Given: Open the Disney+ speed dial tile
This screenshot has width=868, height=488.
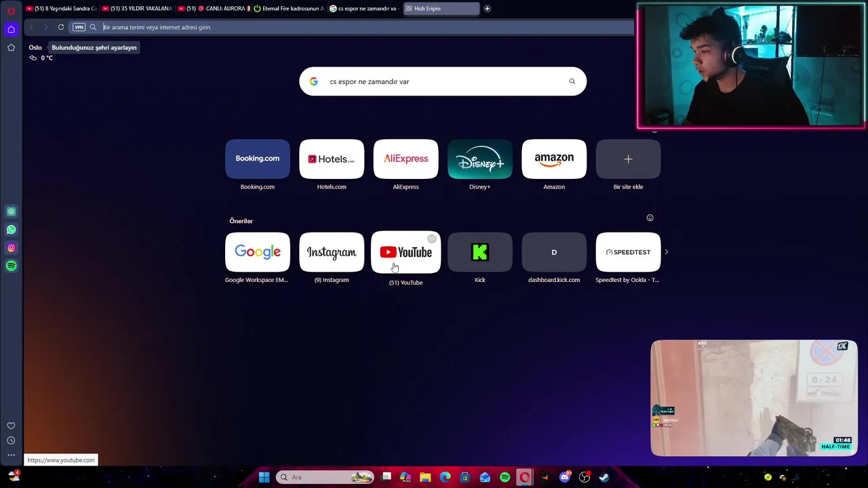Looking at the screenshot, I should [x=480, y=159].
